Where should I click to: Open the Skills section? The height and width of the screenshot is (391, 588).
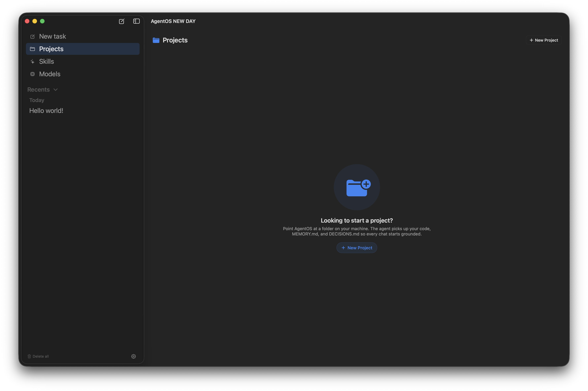coord(83,61)
